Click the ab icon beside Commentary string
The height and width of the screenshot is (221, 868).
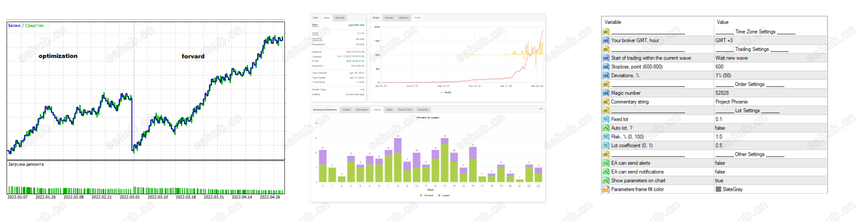coord(605,102)
